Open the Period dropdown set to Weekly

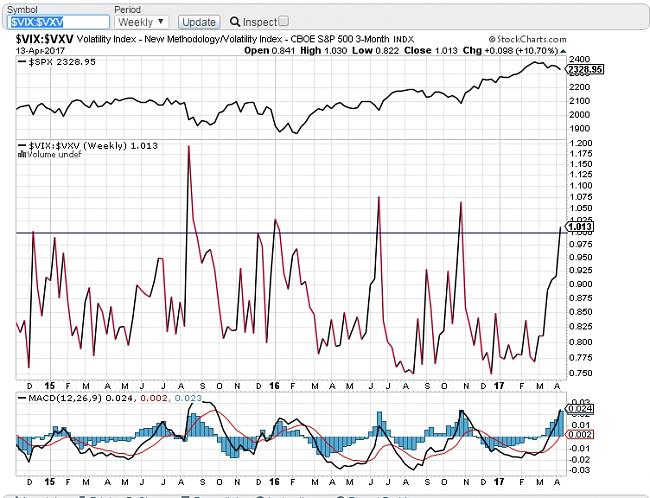[141, 22]
